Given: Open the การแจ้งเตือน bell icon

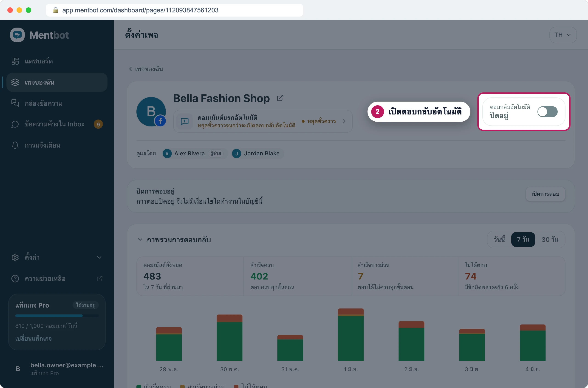Looking at the screenshot, I should [x=15, y=145].
